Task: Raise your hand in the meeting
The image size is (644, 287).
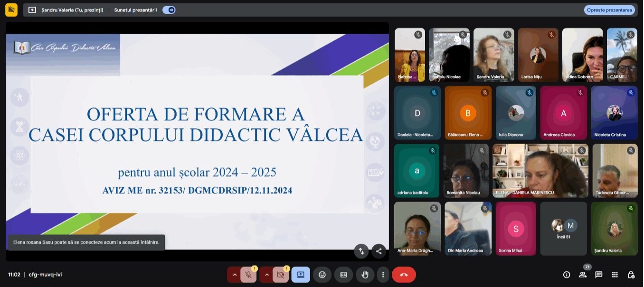Action: 365,275
